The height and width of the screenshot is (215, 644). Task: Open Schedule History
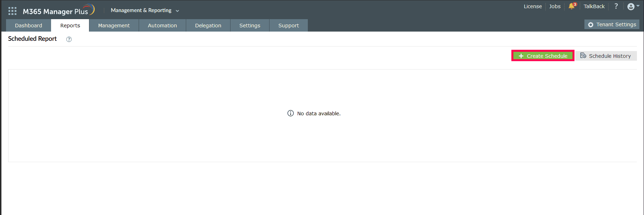coord(606,56)
